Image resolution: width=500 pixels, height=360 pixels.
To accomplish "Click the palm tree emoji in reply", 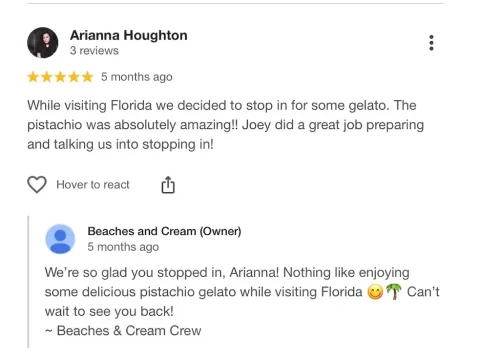I will tap(394, 292).
